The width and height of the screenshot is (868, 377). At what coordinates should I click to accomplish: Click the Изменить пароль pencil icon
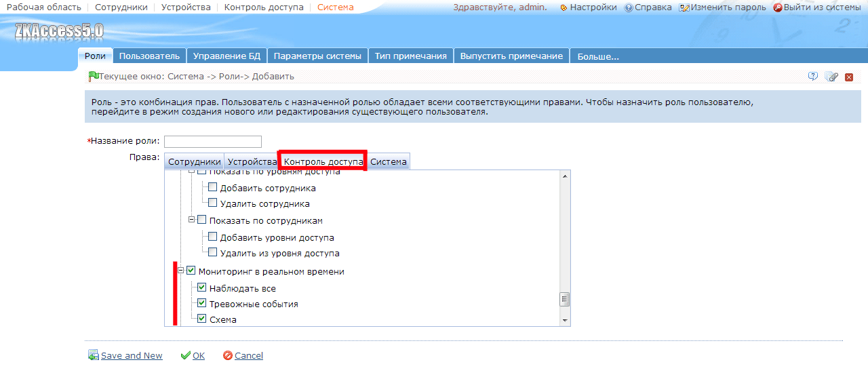tap(684, 7)
